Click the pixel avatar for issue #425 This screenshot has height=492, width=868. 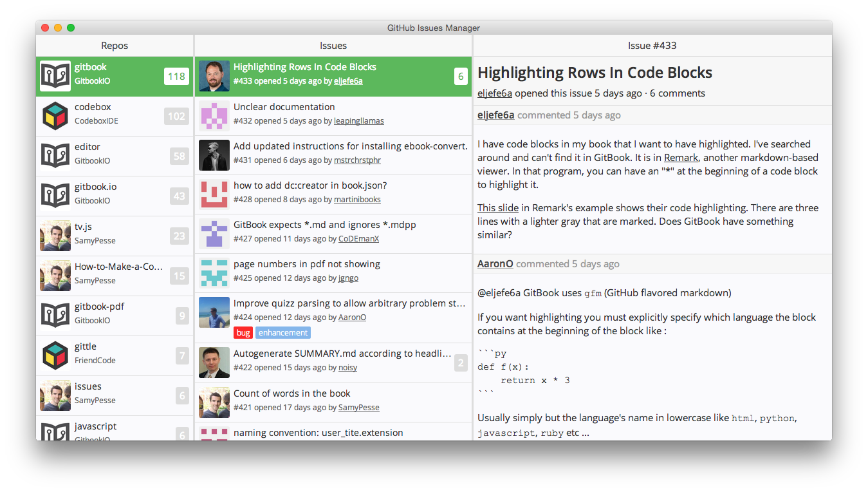[214, 274]
